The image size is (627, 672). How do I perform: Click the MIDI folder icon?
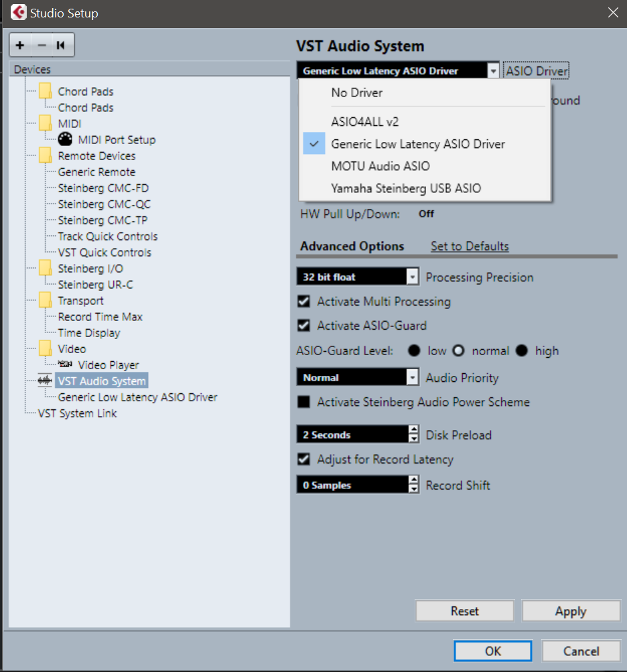pyautogui.click(x=45, y=123)
